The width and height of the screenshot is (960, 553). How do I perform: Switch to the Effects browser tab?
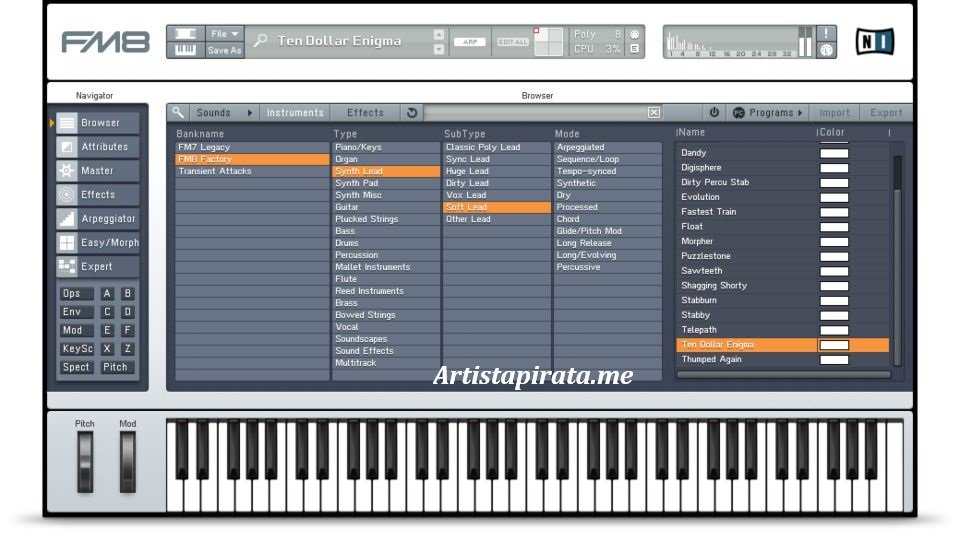pos(366,113)
